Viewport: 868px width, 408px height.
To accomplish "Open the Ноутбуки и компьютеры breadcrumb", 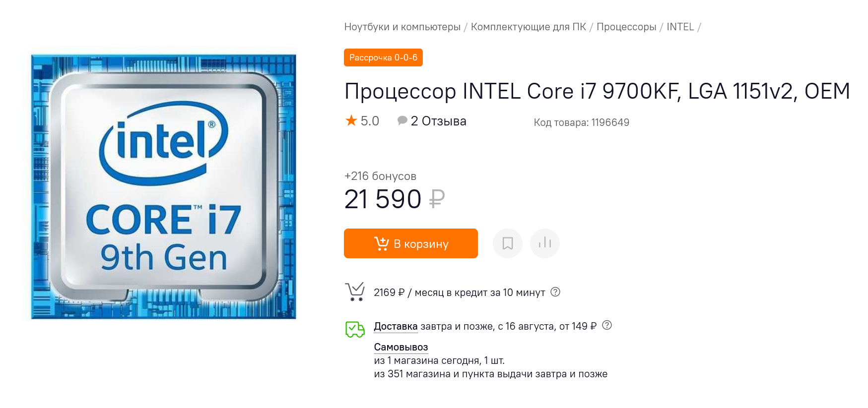I will coord(402,27).
